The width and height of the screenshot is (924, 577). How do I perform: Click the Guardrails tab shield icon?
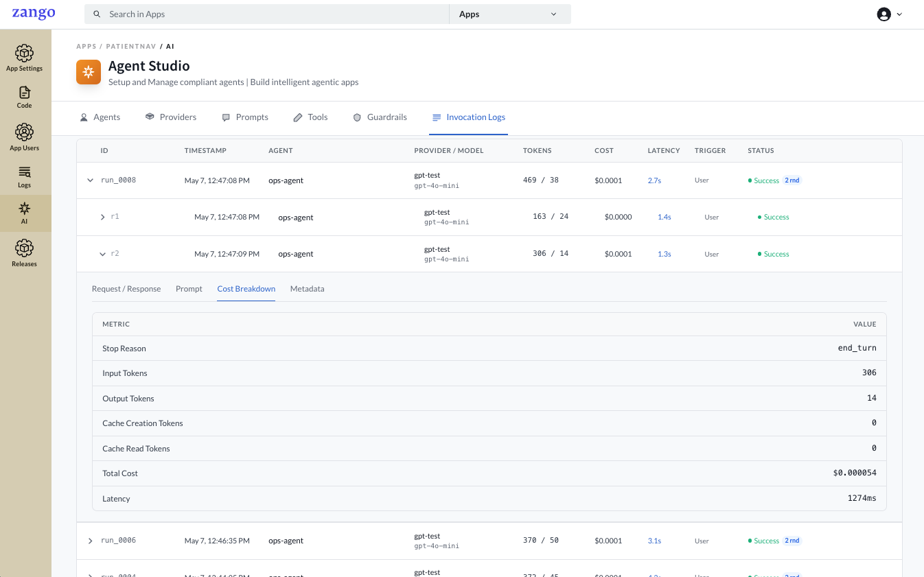tap(357, 117)
